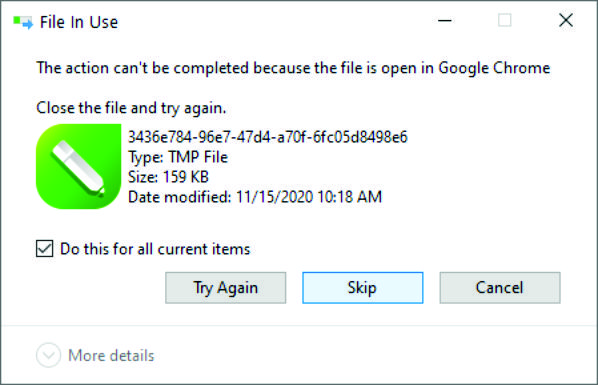Click the "Type: TMP File" line
Viewport: 598px width, 385px height.
coord(178,157)
